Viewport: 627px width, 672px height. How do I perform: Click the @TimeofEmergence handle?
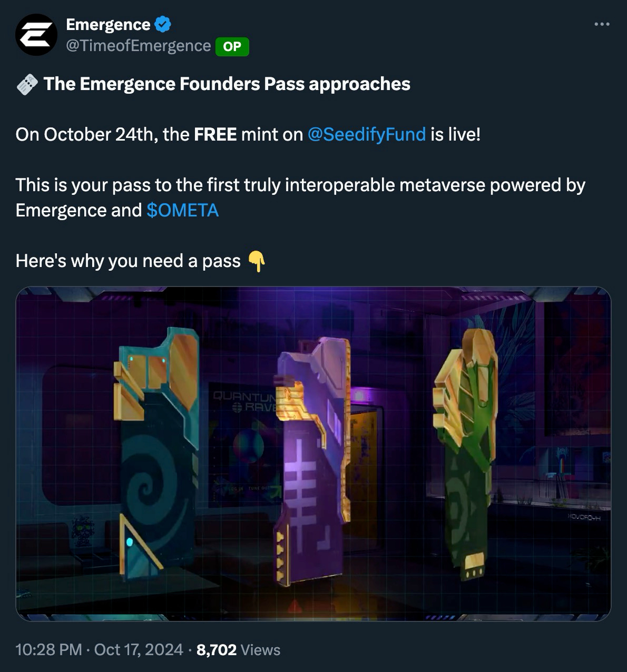(x=139, y=46)
